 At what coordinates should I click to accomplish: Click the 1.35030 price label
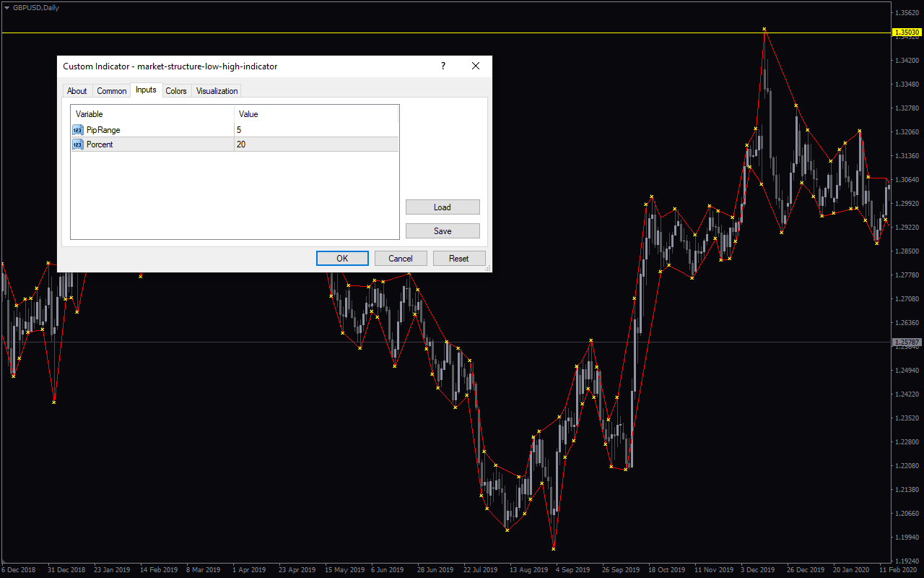tap(907, 33)
